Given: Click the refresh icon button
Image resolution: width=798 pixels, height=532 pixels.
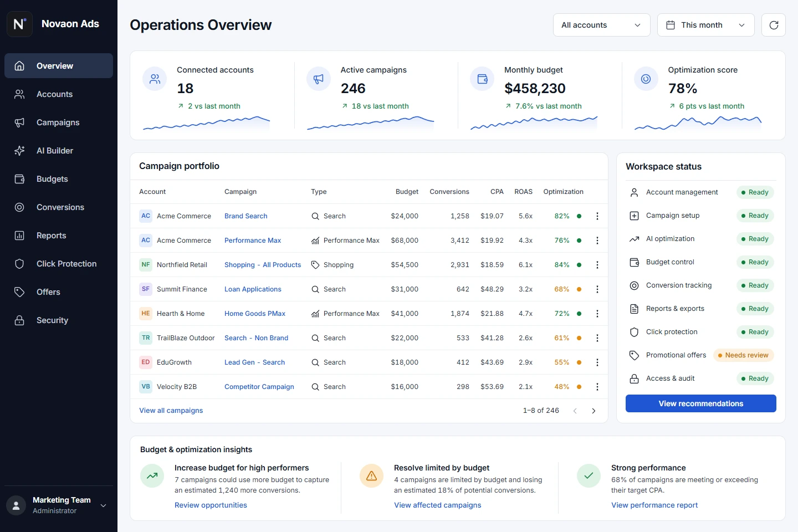Looking at the screenshot, I should tap(774, 25).
